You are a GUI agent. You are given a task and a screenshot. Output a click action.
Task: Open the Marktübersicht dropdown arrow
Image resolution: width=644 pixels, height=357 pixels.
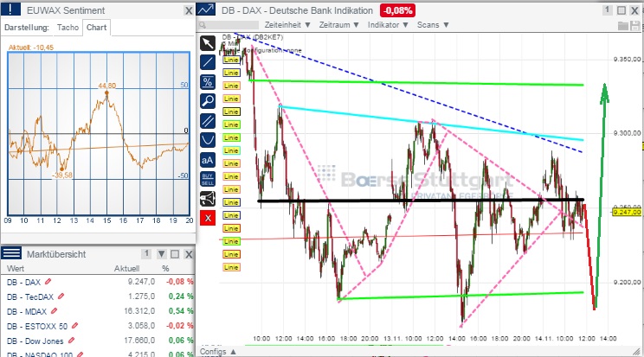pyautogui.click(x=161, y=254)
